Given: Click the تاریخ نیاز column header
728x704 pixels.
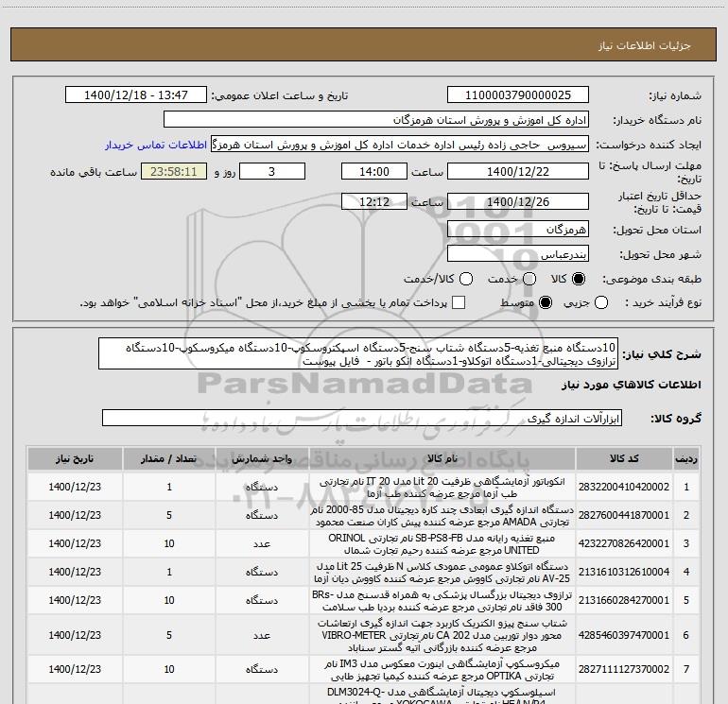Looking at the screenshot, I should 75,459.
